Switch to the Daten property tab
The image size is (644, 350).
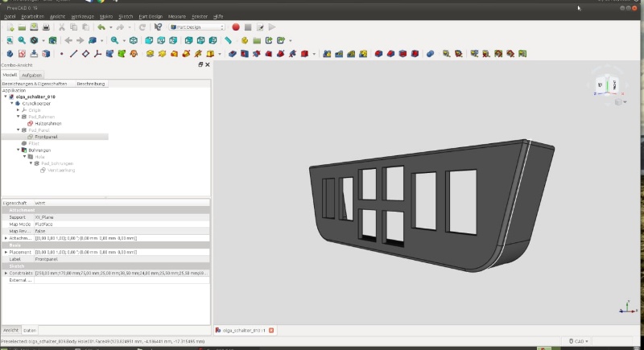click(29, 331)
